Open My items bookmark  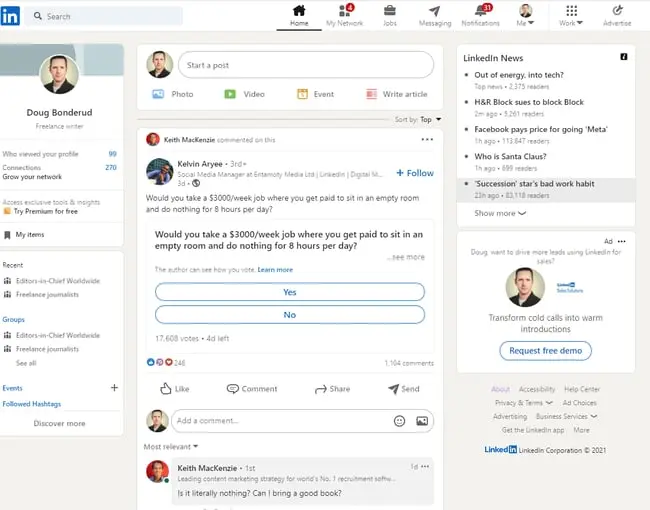point(24,235)
